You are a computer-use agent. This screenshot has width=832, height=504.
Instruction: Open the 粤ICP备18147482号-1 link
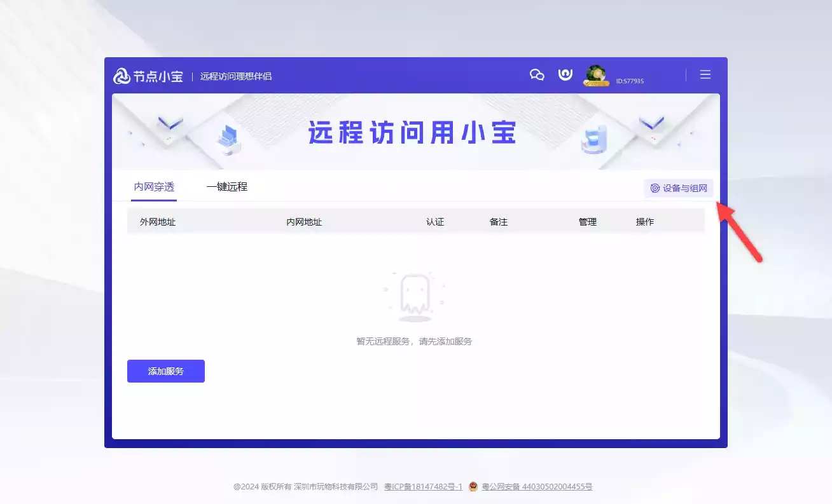(x=423, y=487)
